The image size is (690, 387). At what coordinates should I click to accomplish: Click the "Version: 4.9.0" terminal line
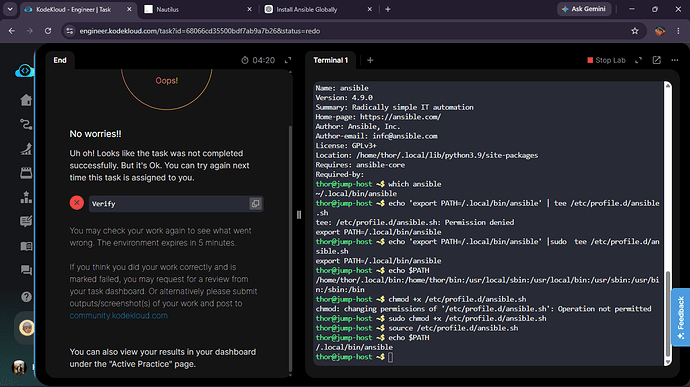coord(344,98)
